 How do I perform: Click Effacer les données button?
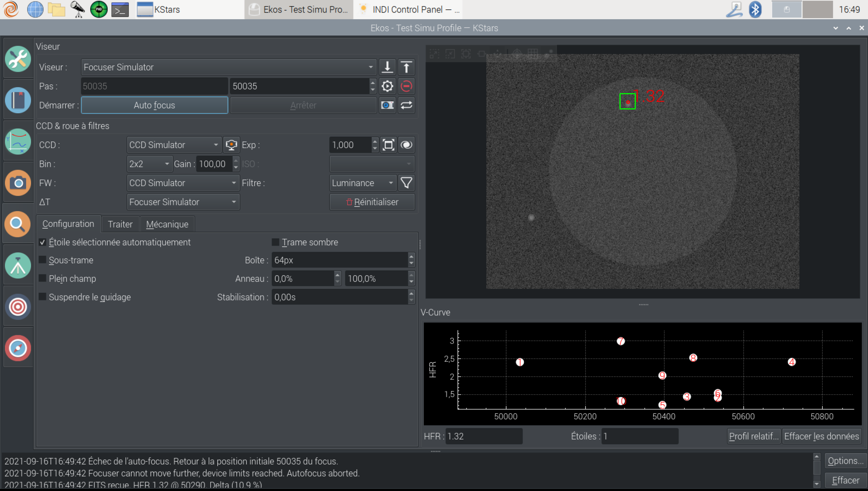coord(821,436)
